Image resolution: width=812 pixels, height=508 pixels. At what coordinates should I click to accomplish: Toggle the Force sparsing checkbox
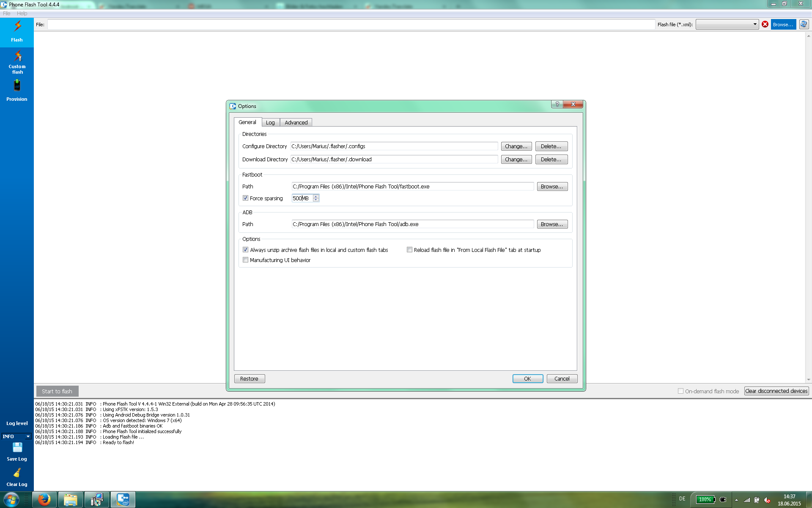(245, 198)
